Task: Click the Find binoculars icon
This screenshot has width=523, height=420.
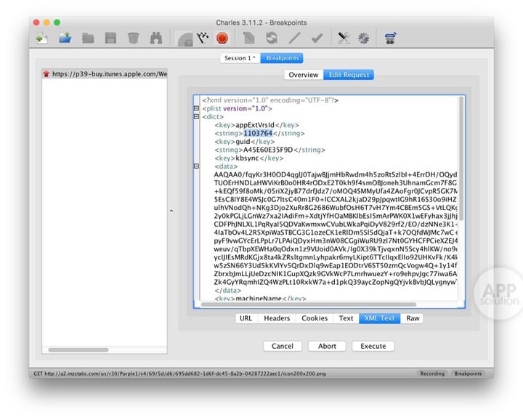Action: click(155, 38)
